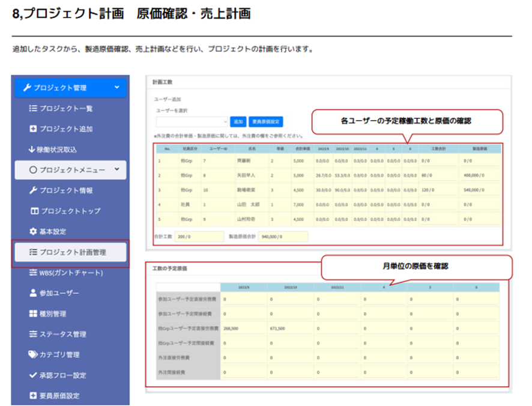Click the checkmark icon beside 承認フロー設定
The width and height of the screenshot is (532, 406).
(33, 375)
